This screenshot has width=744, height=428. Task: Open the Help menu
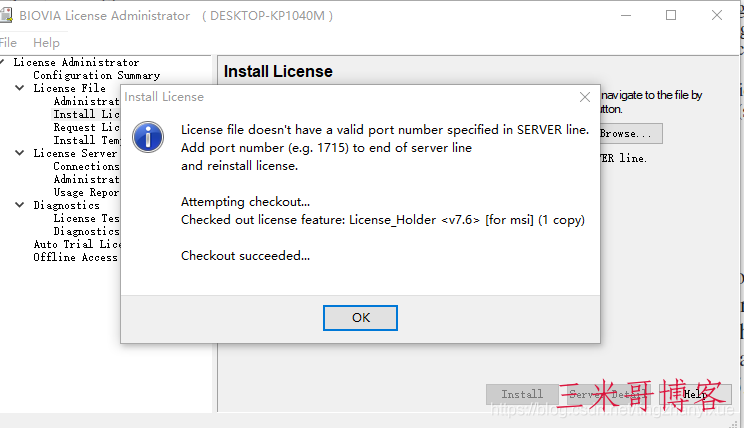pos(46,43)
